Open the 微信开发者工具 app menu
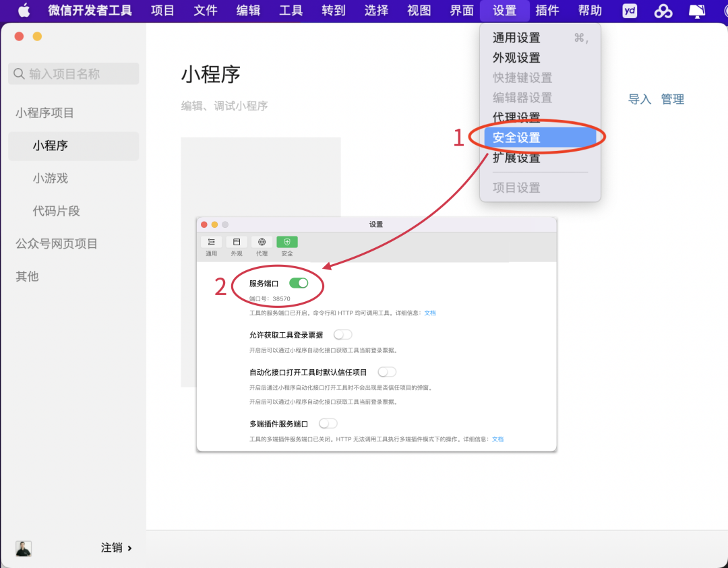The width and height of the screenshot is (728, 568). 90,10
